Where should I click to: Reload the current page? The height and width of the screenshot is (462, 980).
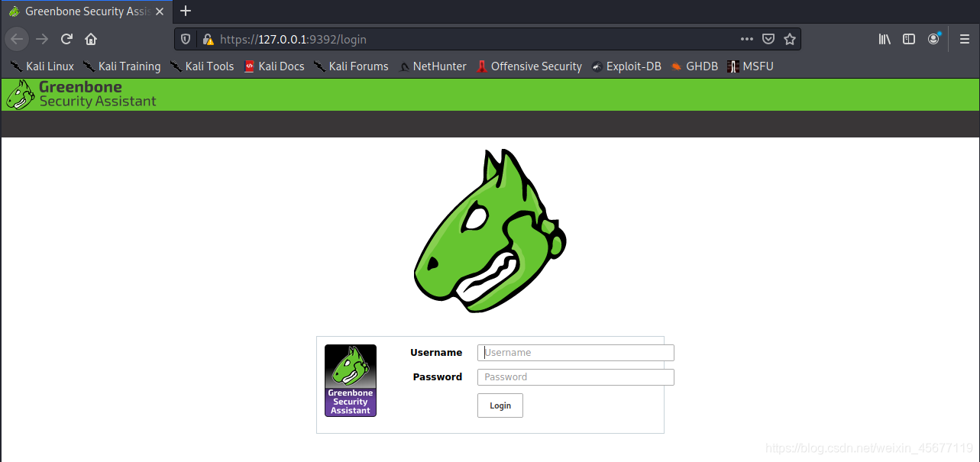click(x=66, y=39)
